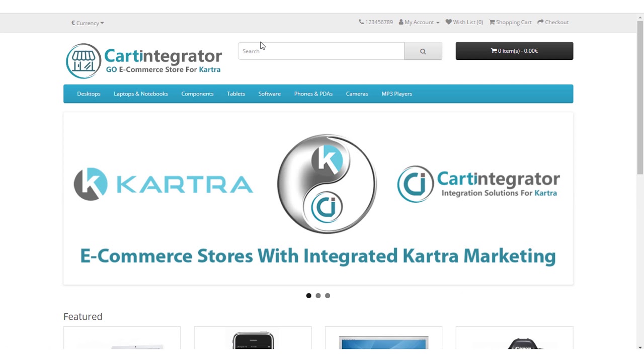
Task: Open the Desktops category menu
Action: pos(89,94)
